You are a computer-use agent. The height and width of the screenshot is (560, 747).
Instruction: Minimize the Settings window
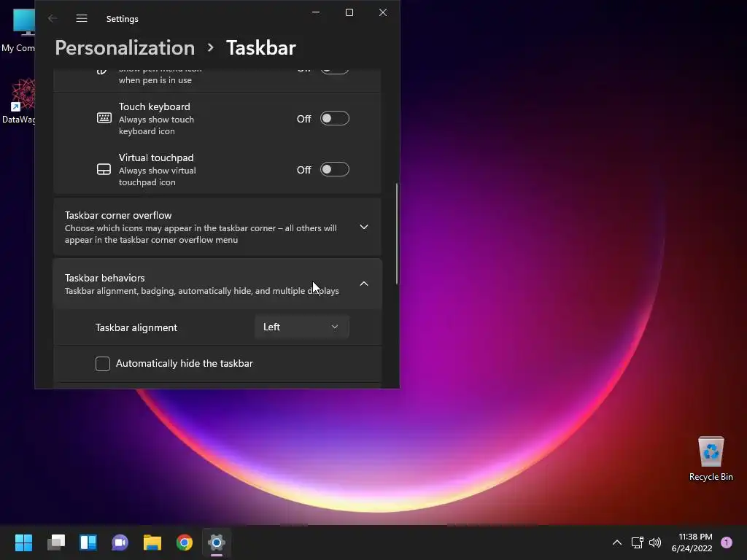[x=316, y=13]
